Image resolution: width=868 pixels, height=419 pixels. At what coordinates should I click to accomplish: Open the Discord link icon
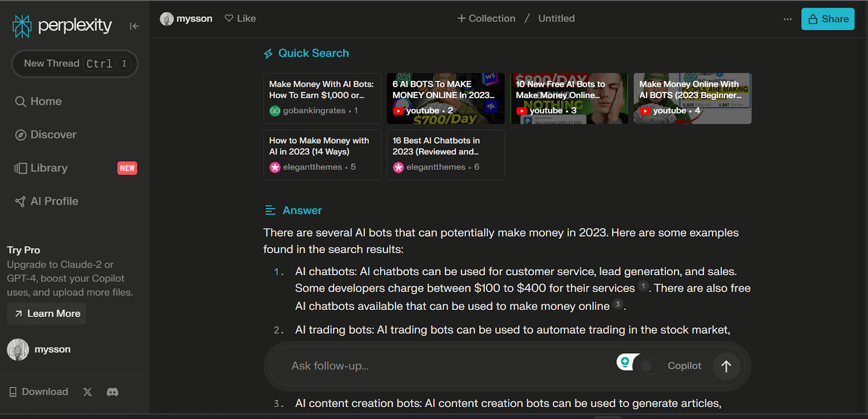(x=112, y=392)
